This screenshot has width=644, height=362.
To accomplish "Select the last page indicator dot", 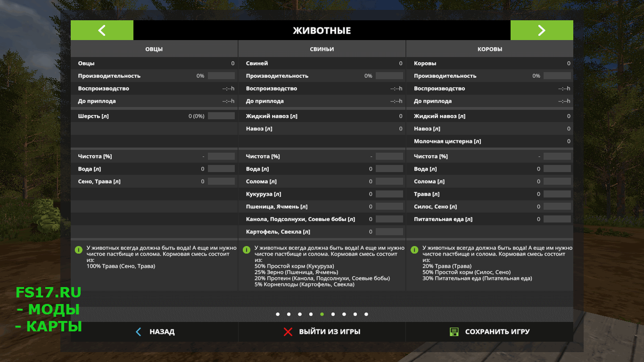I will click(x=366, y=314).
